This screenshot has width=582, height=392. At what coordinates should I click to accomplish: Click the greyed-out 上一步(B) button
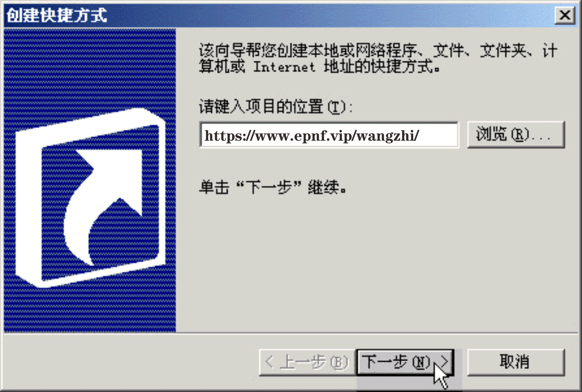coord(308,362)
